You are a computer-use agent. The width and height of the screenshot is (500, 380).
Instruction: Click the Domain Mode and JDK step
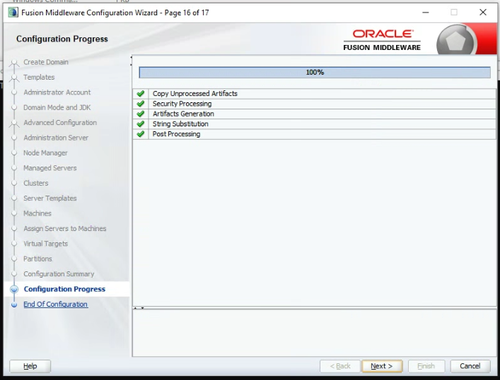57,107
